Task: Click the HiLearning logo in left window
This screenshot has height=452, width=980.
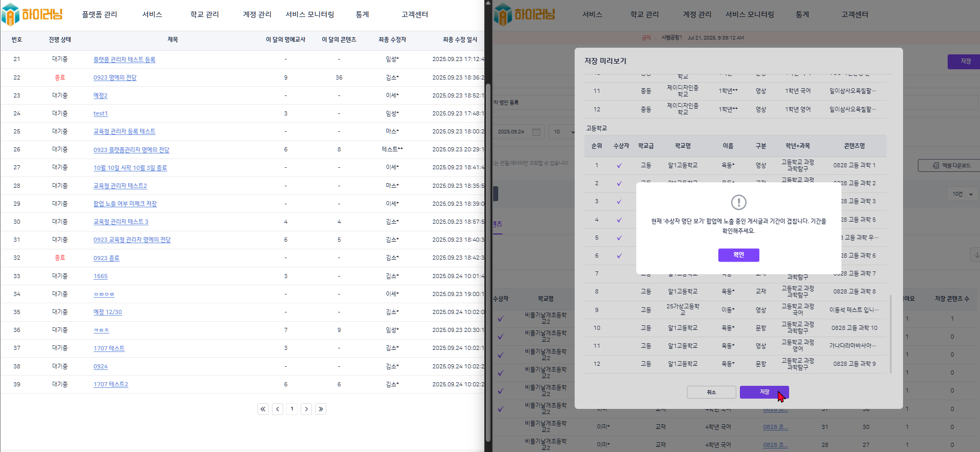Action: (x=32, y=14)
